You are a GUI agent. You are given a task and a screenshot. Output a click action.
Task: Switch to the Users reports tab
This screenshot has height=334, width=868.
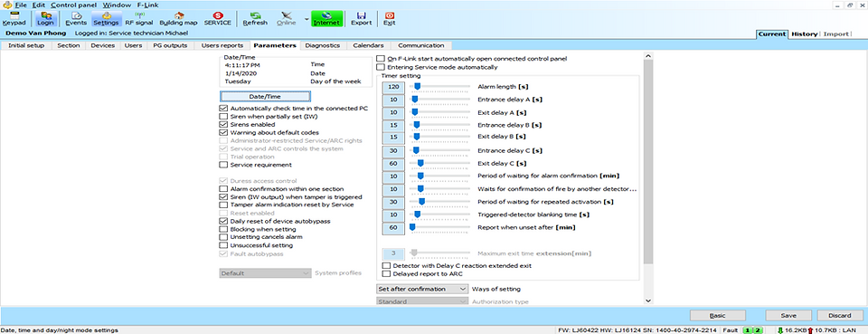coord(222,45)
